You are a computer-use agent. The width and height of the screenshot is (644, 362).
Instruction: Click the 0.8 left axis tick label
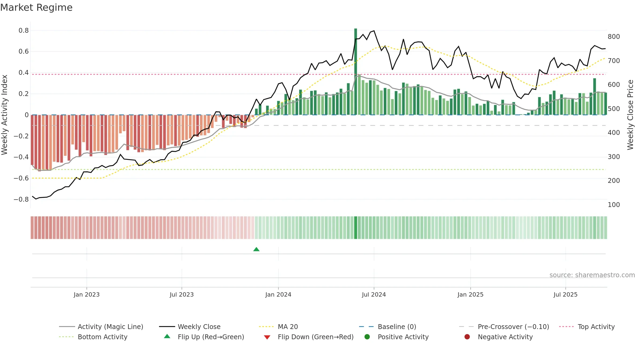click(24, 31)
